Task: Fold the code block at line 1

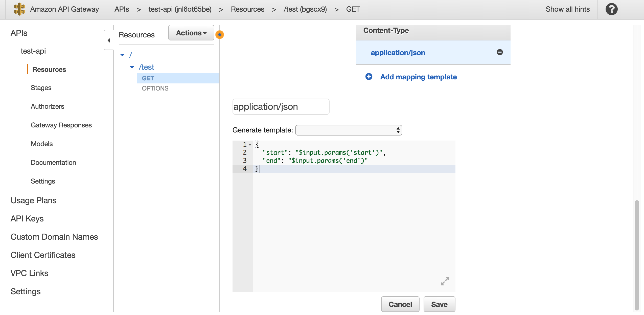Action: 250,145
